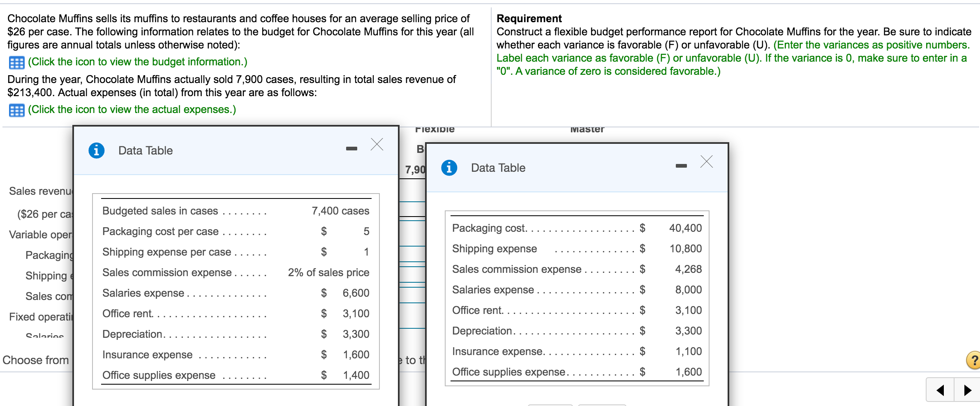Image resolution: width=980 pixels, height=406 pixels.
Task: Close the actual expenses Data Table dialog
Action: coord(707,161)
